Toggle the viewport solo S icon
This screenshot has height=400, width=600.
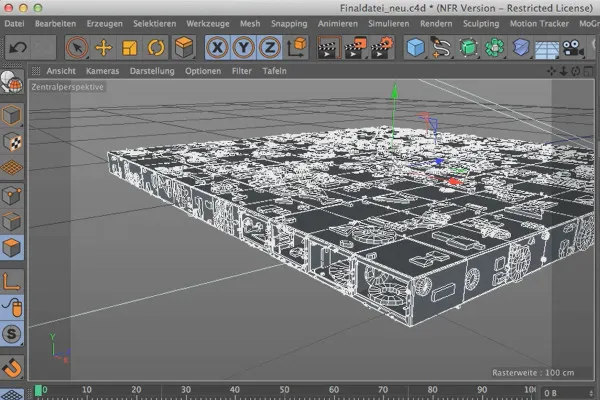pyautogui.click(x=11, y=334)
